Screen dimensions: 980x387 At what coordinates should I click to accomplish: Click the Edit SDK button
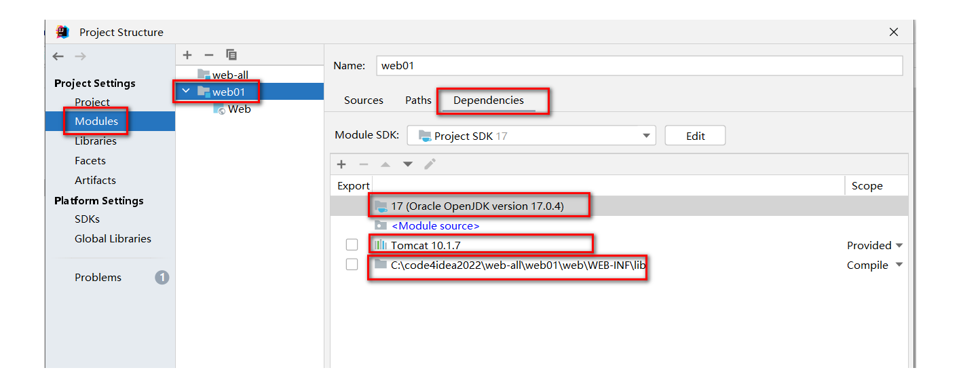[695, 136]
